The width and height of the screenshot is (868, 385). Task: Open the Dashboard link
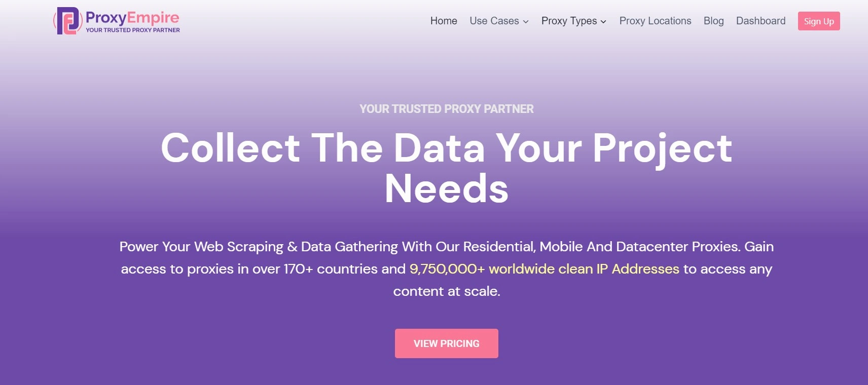click(x=761, y=21)
